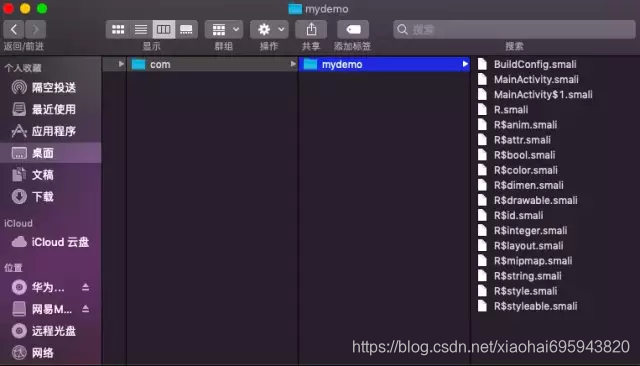This screenshot has width=640, height=366.
Task: Select the mydemo folder in column
Action: click(x=384, y=64)
